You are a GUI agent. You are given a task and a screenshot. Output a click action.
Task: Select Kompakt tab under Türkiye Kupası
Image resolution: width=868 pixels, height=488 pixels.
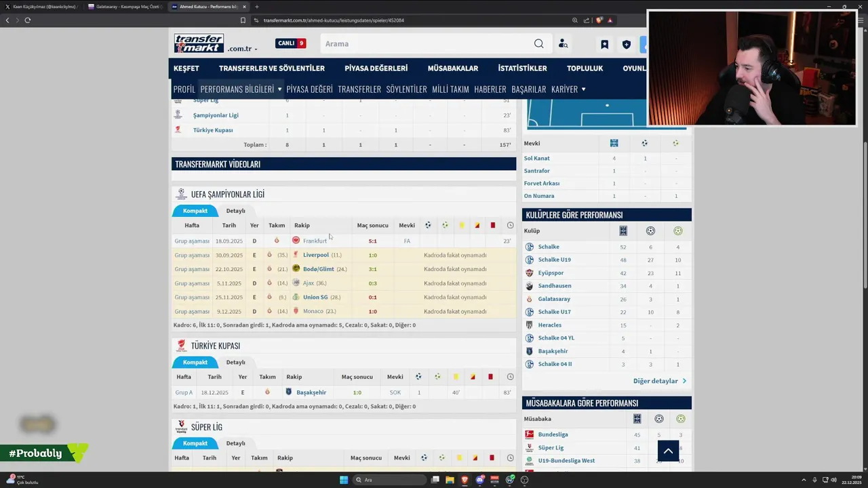(x=195, y=363)
